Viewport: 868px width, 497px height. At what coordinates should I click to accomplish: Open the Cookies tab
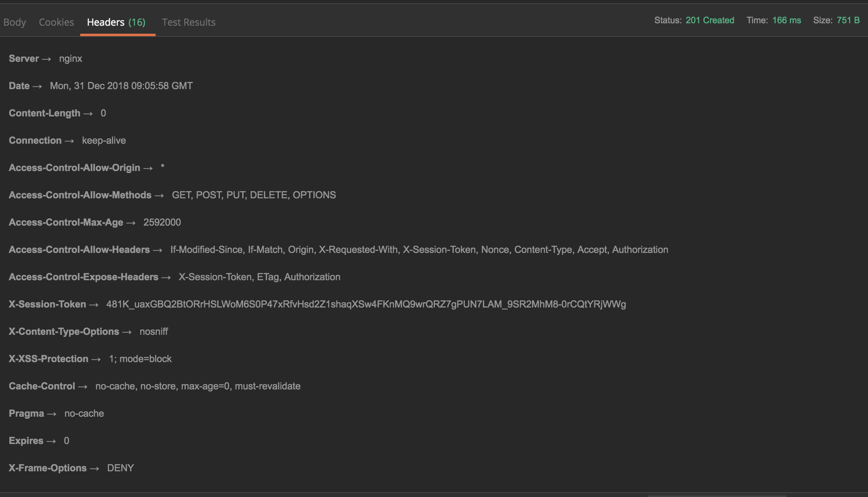click(56, 22)
